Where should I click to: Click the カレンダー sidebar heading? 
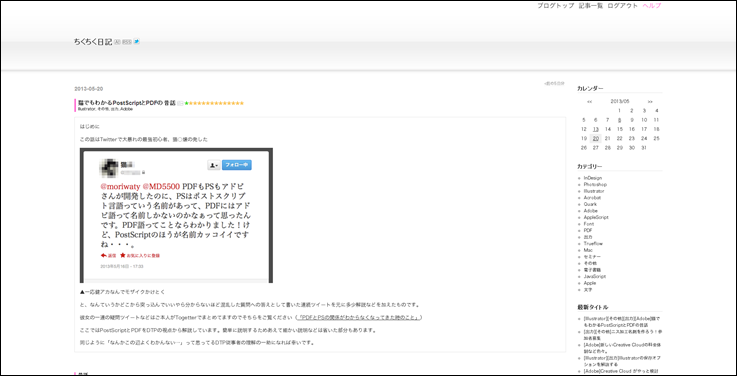(x=590, y=88)
